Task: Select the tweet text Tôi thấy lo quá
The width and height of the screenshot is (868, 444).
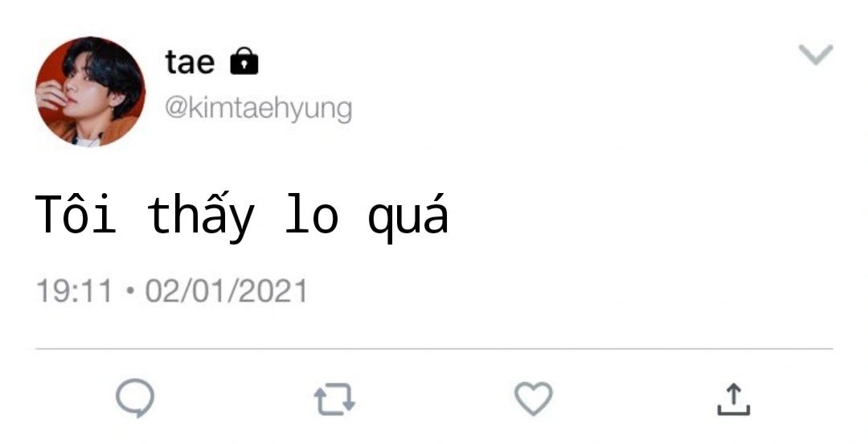Action: [x=242, y=215]
